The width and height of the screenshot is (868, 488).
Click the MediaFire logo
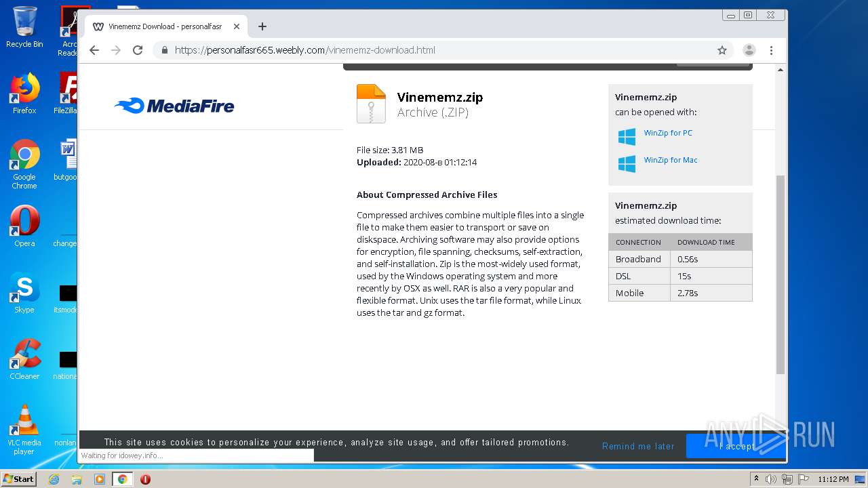pyautogui.click(x=174, y=106)
